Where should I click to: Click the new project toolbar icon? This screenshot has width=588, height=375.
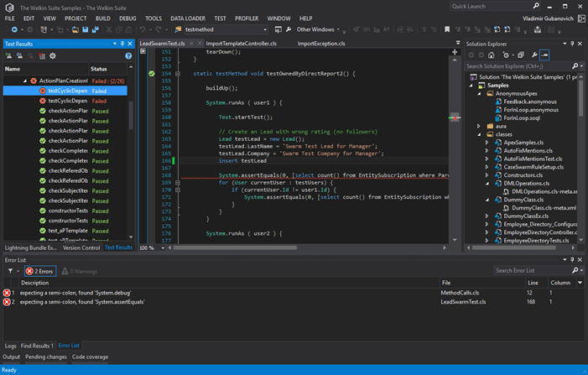pyautogui.click(x=44, y=29)
